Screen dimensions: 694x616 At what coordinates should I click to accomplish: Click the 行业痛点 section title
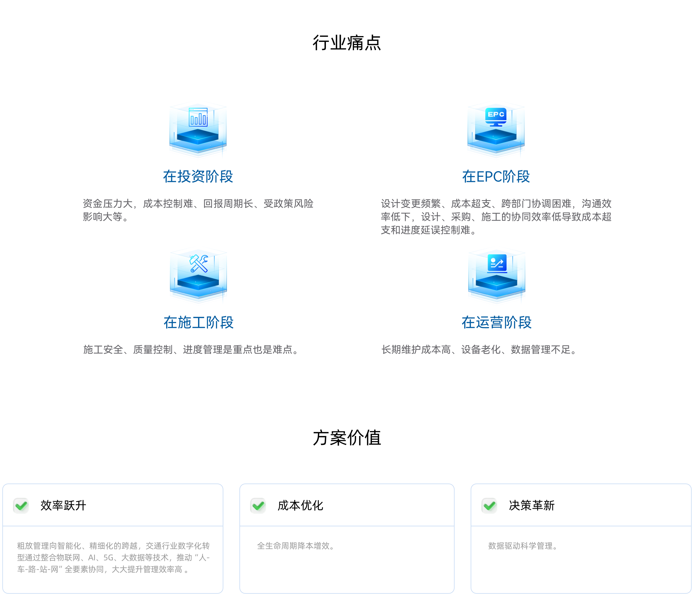click(x=347, y=43)
